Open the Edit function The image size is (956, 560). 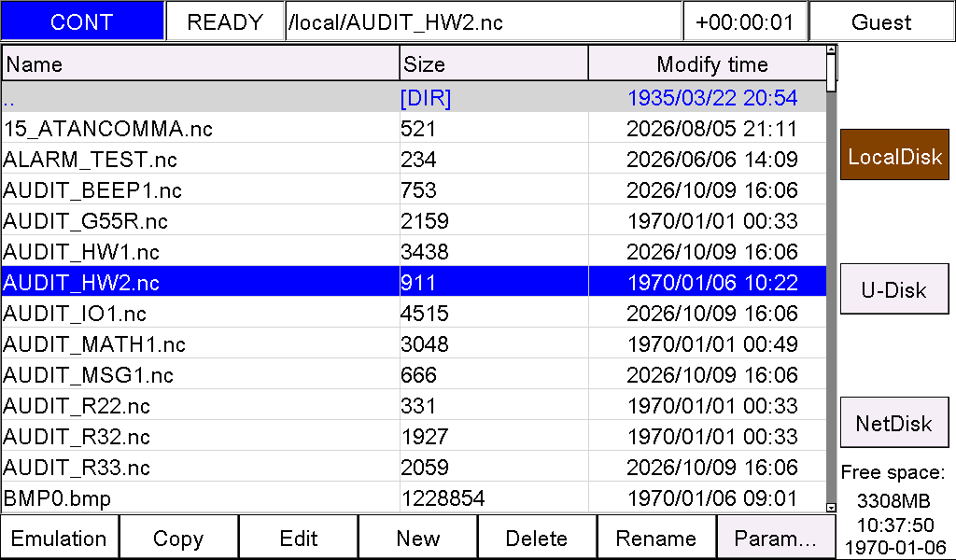coord(298,538)
